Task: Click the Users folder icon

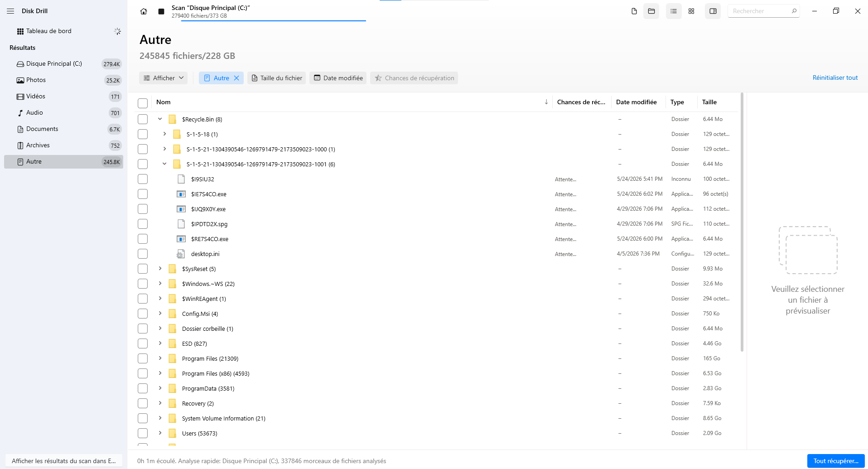Action: pyautogui.click(x=172, y=433)
